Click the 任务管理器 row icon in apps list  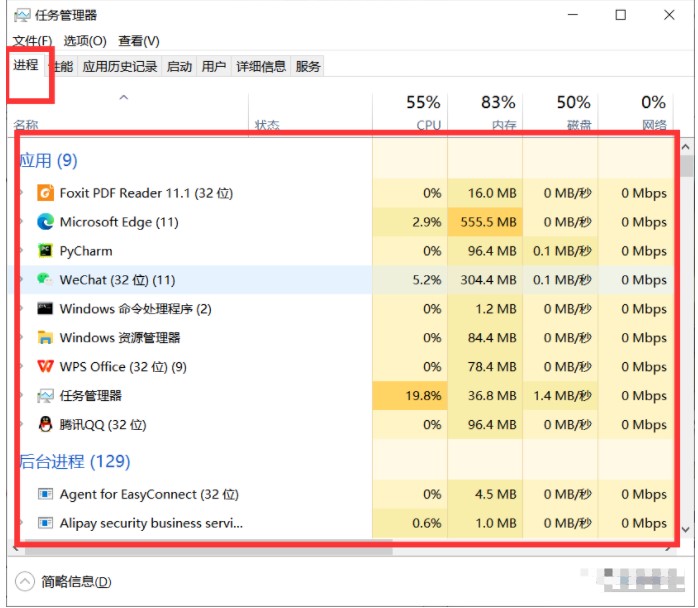coord(45,395)
